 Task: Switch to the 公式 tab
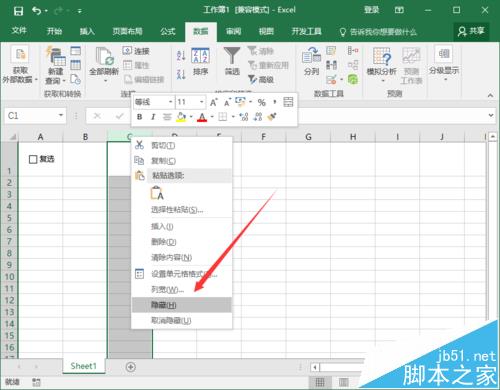168,31
